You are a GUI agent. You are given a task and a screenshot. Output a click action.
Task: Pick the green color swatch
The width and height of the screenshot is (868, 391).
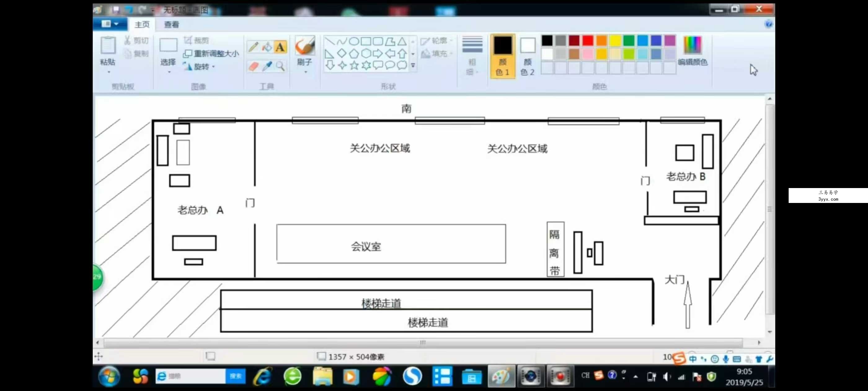pos(629,40)
